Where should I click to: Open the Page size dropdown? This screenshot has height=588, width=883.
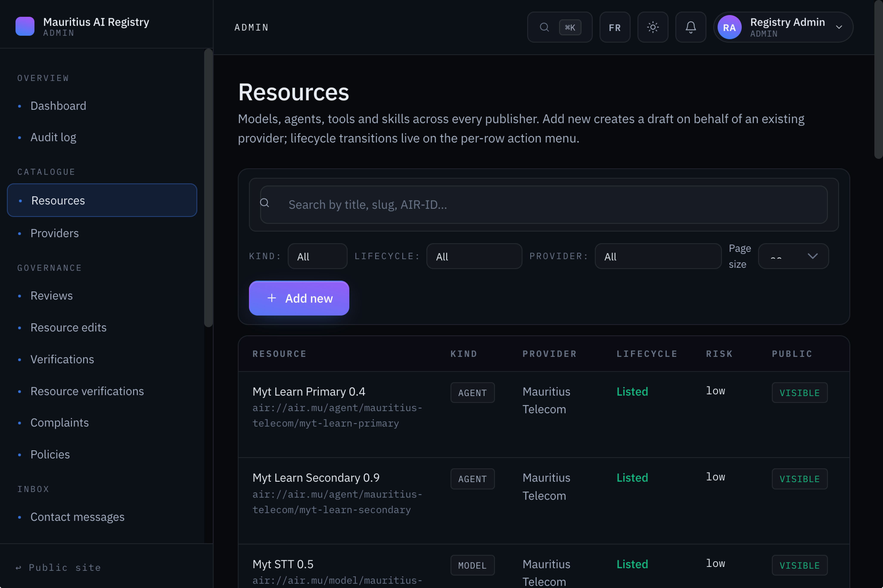point(793,256)
